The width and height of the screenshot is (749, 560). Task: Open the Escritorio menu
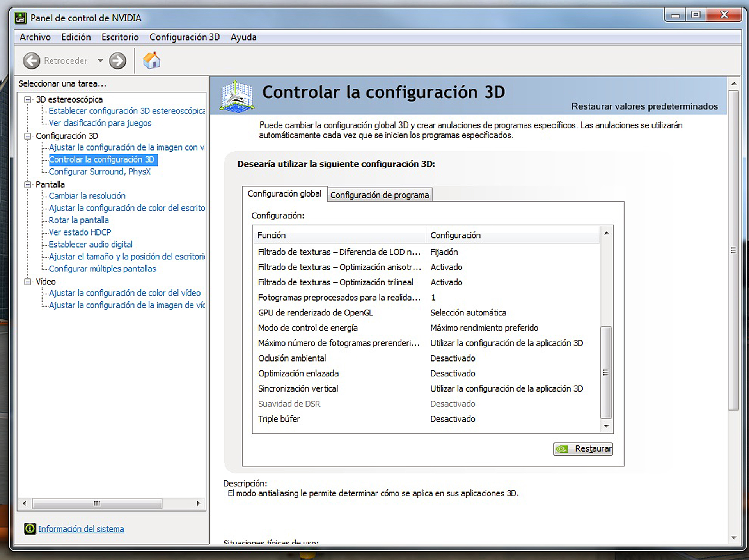(x=120, y=37)
